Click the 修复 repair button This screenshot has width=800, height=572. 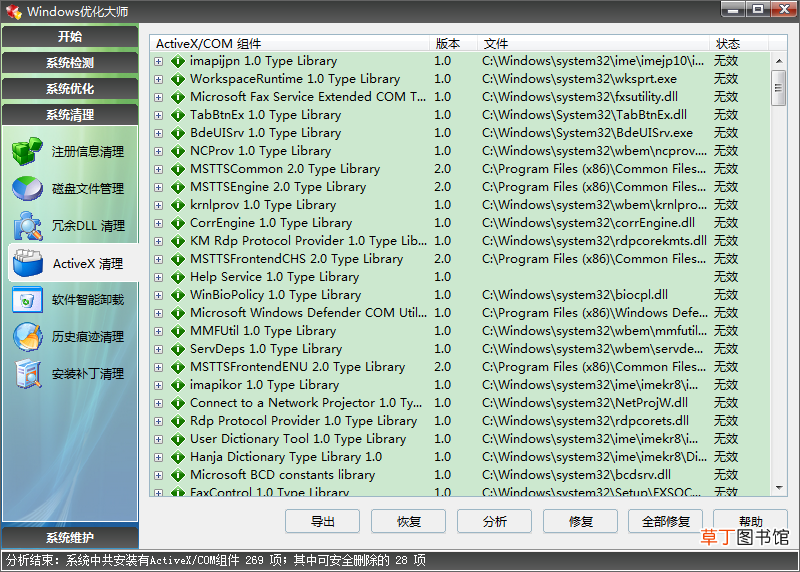580,521
